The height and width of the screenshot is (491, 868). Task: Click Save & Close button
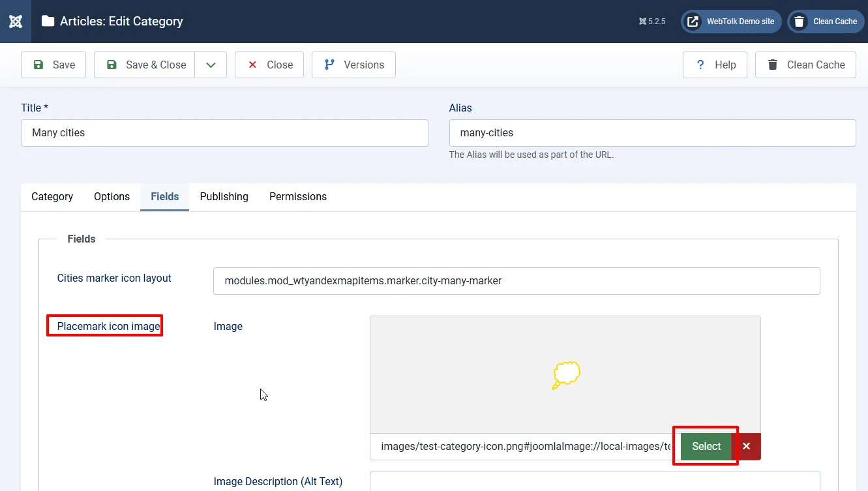click(x=145, y=65)
